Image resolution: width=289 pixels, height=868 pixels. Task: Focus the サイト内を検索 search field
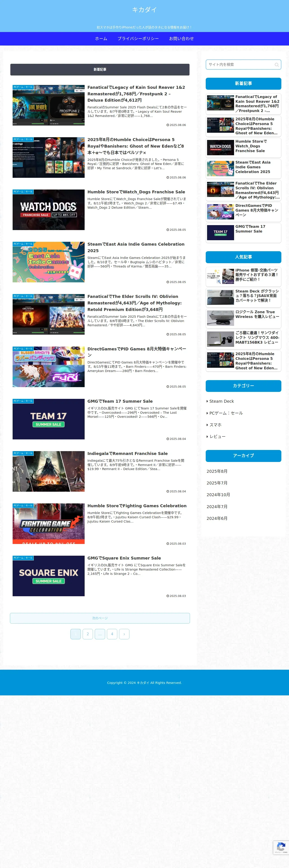243,65
